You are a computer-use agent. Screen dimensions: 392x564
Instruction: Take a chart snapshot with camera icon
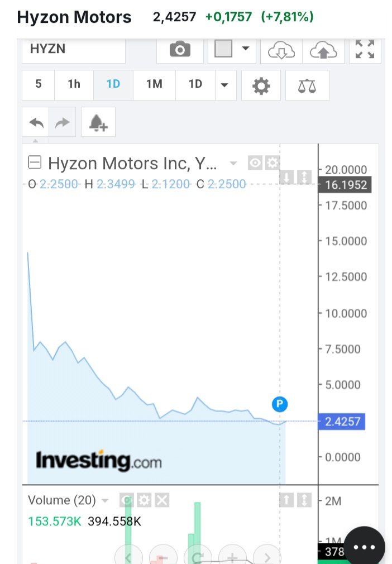pyautogui.click(x=179, y=51)
